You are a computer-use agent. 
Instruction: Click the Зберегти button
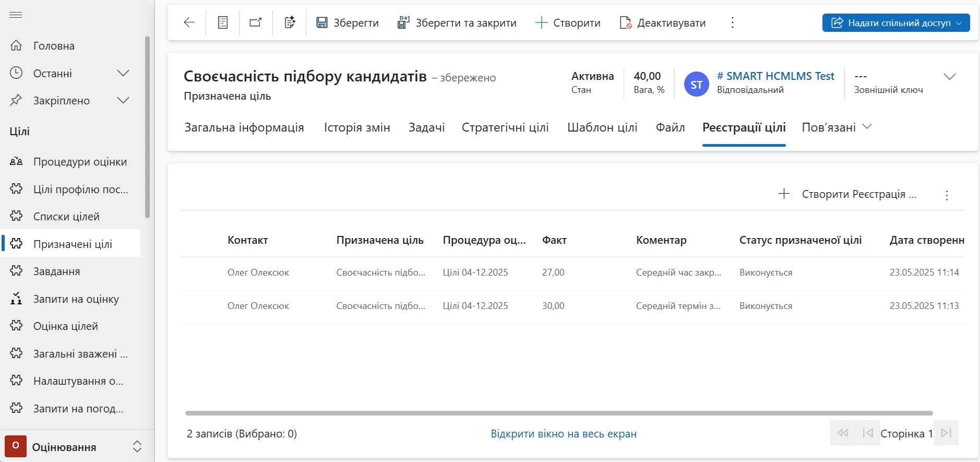(348, 22)
